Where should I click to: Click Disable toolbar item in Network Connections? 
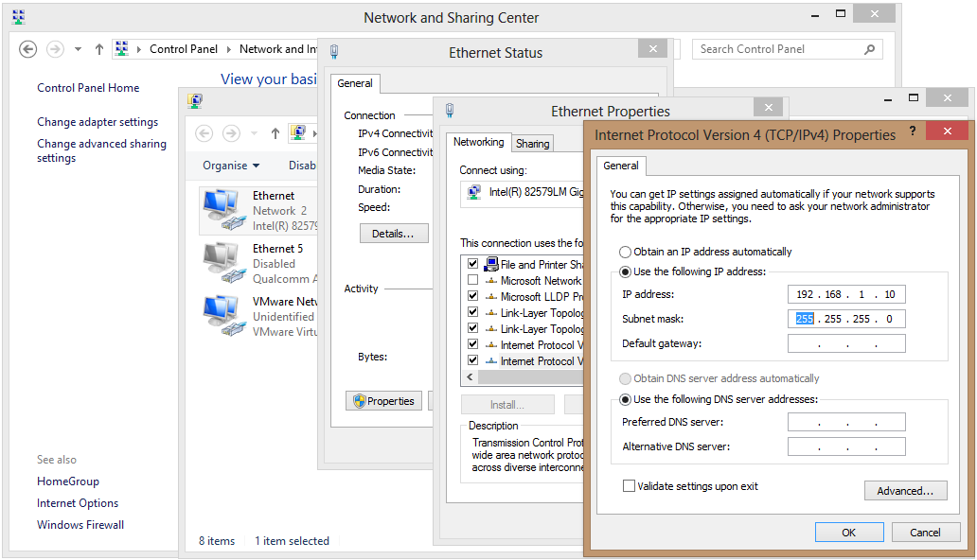pyautogui.click(x=303, y=166)
